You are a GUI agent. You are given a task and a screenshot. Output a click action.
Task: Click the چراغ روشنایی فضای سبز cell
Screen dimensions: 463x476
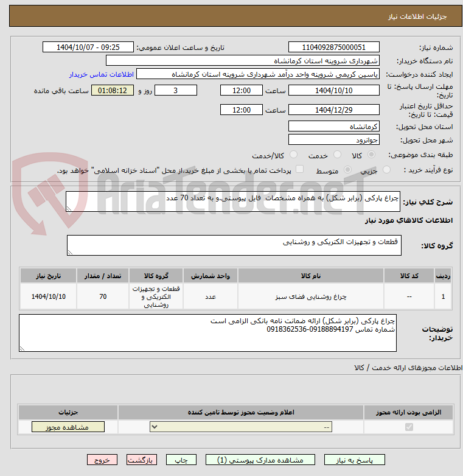coord(311,296)
